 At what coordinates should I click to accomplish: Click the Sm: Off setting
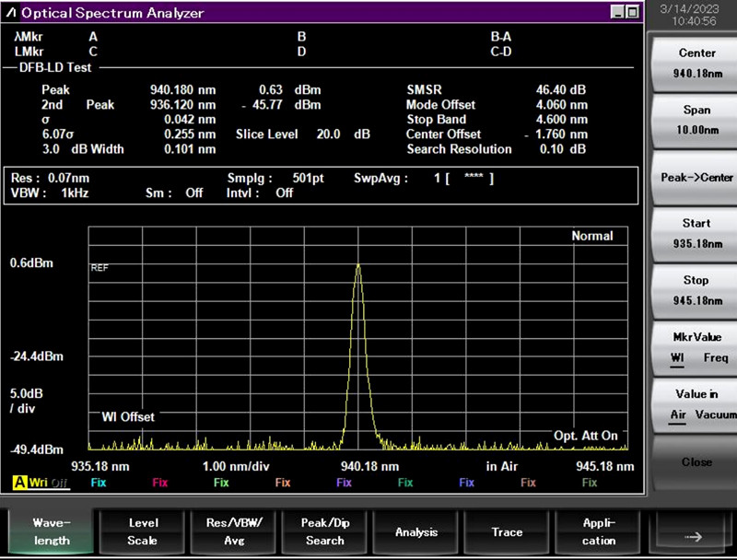pos(174,192)
